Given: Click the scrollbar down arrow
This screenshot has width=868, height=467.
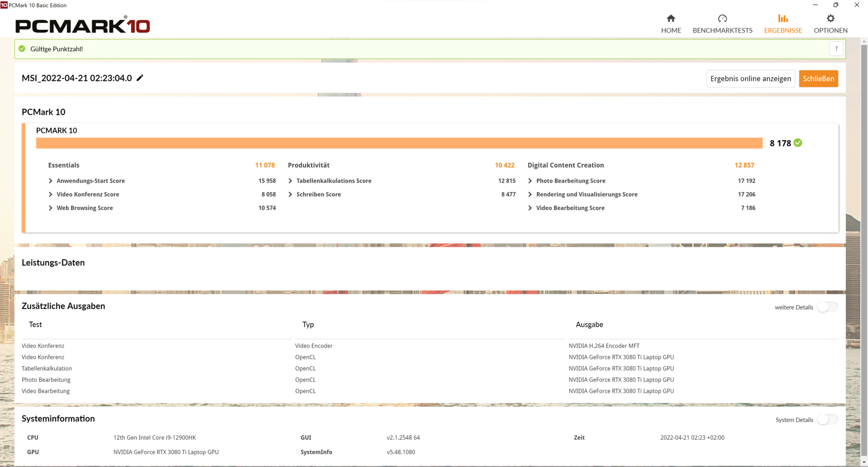Looking at the screenshot, I should point(864,462).
